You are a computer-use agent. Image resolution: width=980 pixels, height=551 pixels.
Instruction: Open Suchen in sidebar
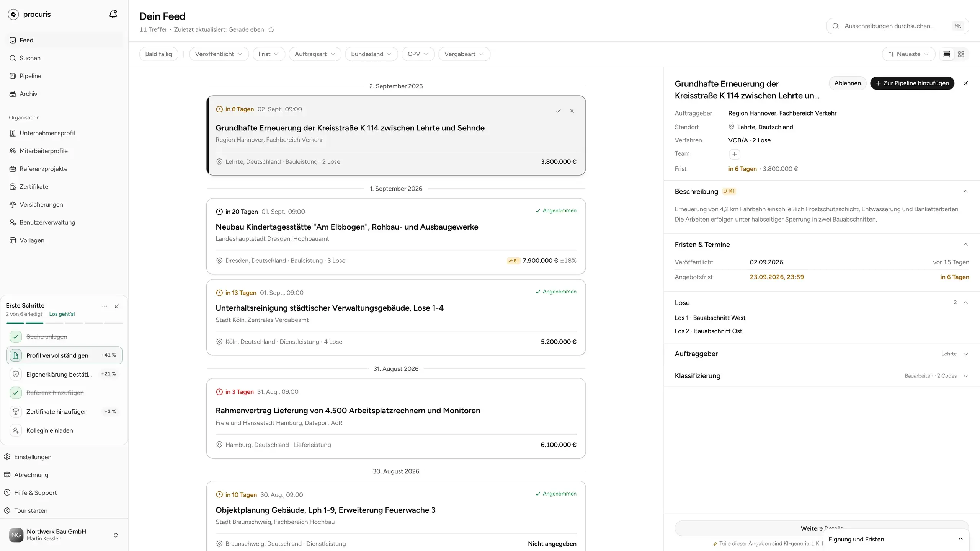coord(64,58)
